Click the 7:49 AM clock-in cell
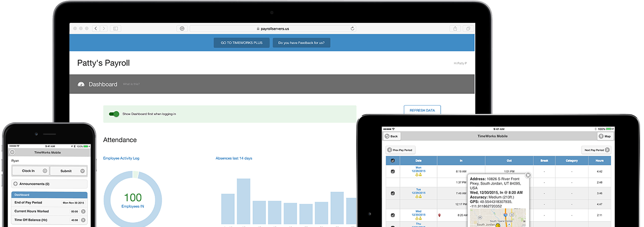The image size is (644, 227). (461, 193)
